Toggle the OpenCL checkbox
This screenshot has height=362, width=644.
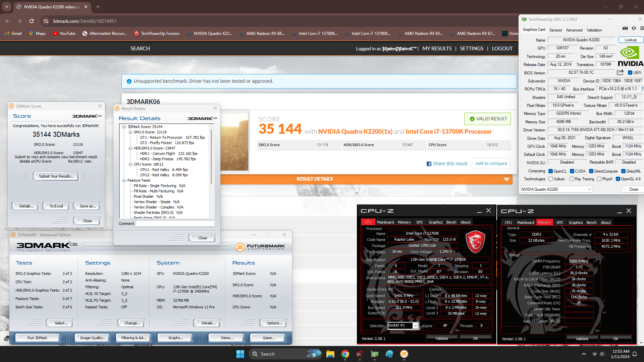[x=550, y=171]
